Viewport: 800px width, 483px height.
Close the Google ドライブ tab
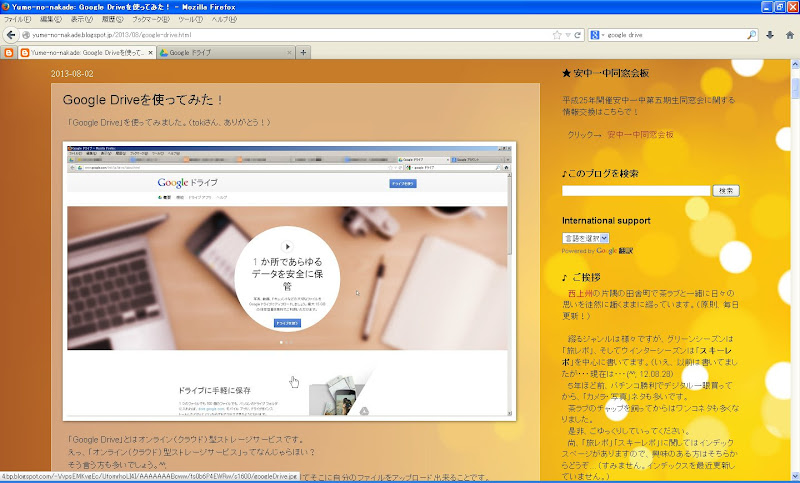(289, 53)
